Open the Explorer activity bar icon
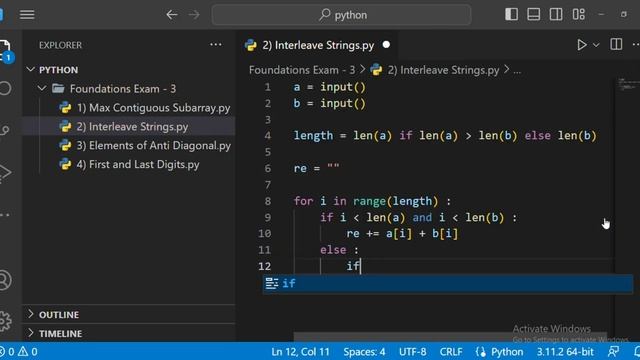This screenshot has width=640, height=360. click(5, 51)
